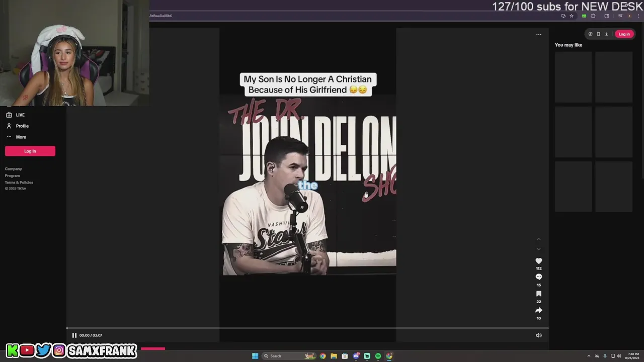This screenshot has width=644, height=362.
Task: Open the Windows Start menu
Action: click(x=255, y=356)
